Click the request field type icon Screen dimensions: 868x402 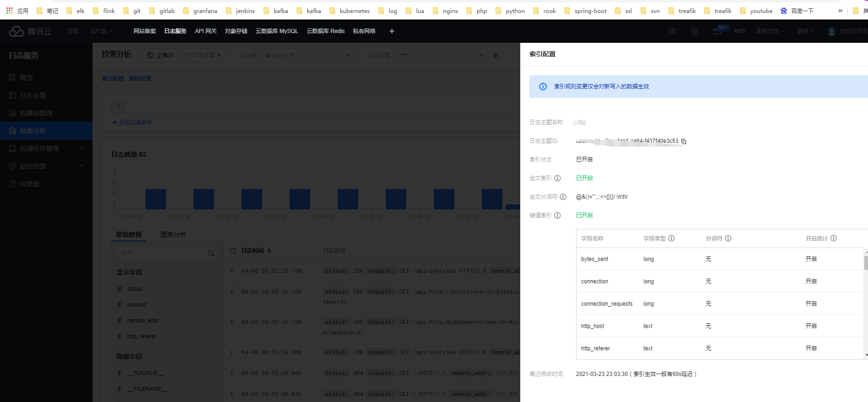119,305
